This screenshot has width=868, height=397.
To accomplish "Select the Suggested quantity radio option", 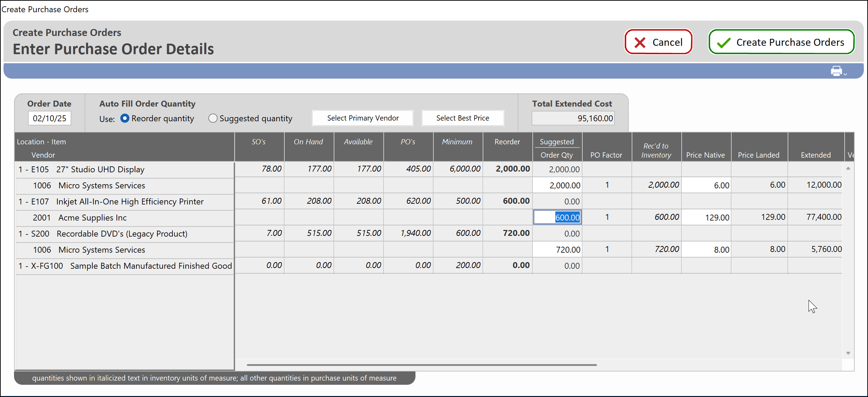I will [x=213, y=118].
